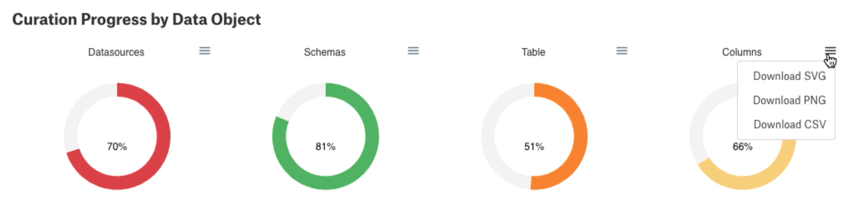Click the Table chart title
868x209 pixels.
(533, 52)
